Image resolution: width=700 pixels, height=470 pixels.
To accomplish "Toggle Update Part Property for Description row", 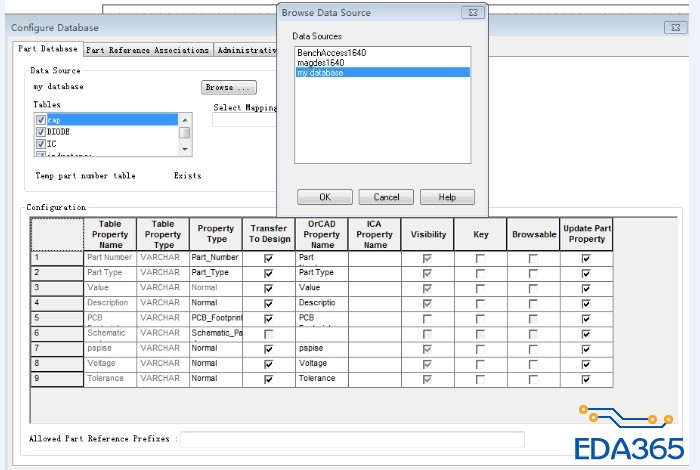I will point(586,304).
